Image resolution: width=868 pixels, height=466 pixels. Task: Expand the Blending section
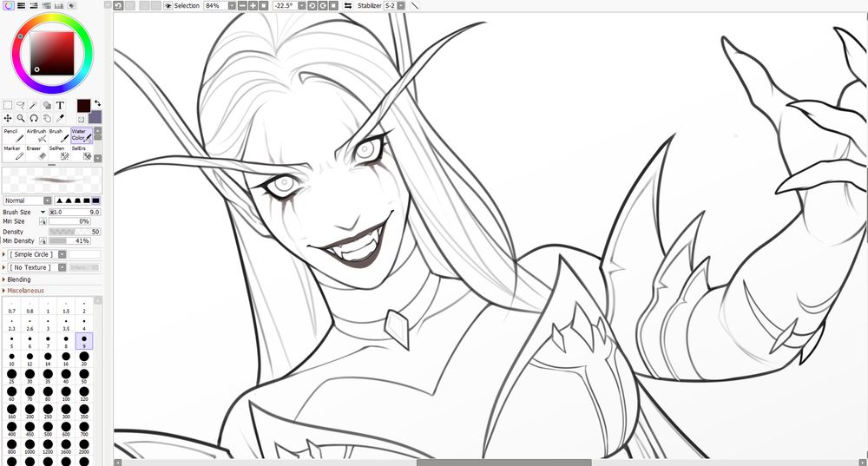pos(19,279)
